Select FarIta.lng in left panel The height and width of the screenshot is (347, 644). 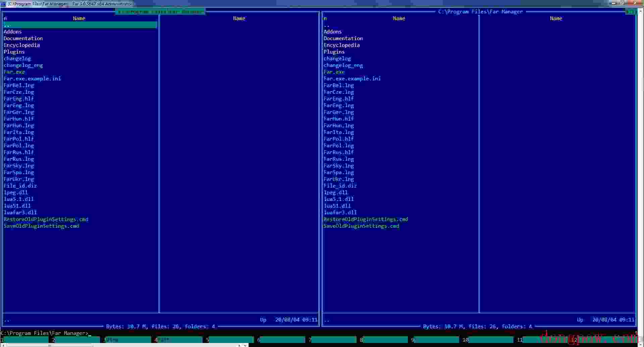19,132
